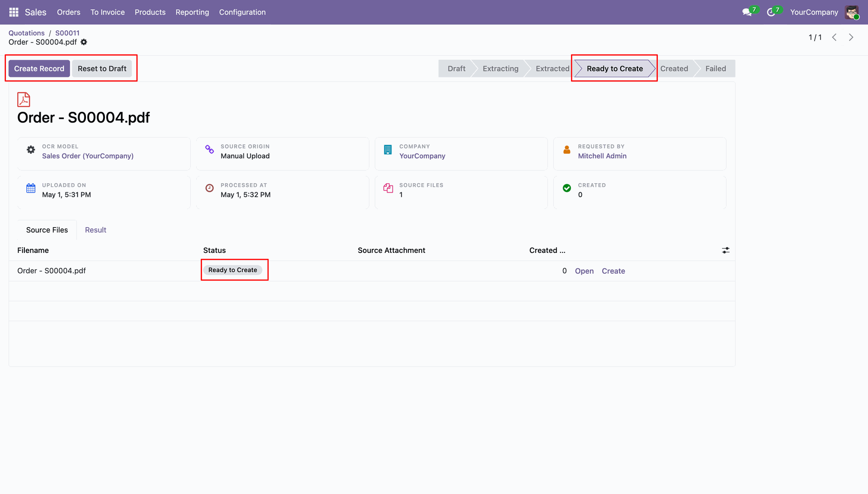Click the Order - S00004.pdf large title
The width and height of the screenshot is (868, 494).
[x=83, y=118]
